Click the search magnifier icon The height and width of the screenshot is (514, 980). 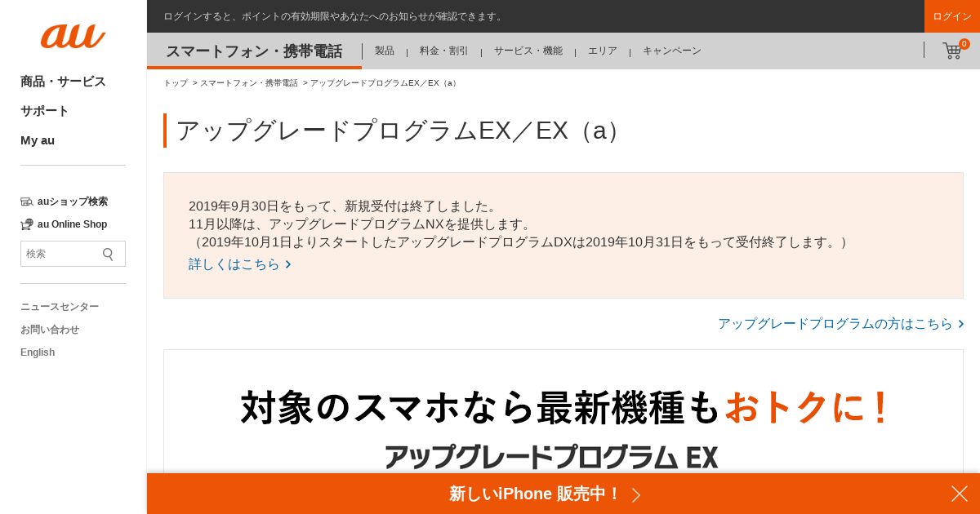pyautogui.click(x=108, y=254)
